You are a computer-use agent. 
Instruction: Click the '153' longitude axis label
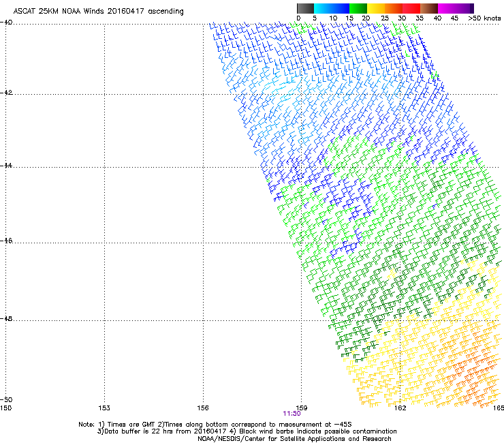click(104, 408)
